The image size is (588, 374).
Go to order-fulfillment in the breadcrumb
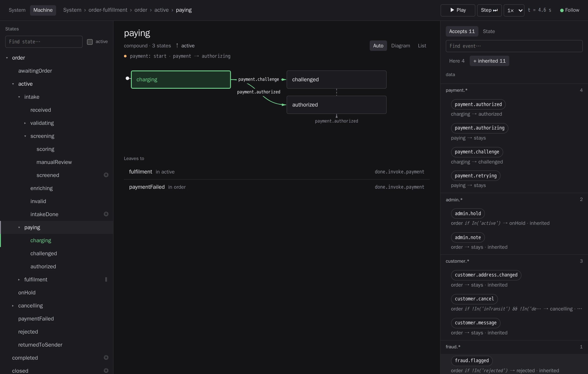coord(108,10)
